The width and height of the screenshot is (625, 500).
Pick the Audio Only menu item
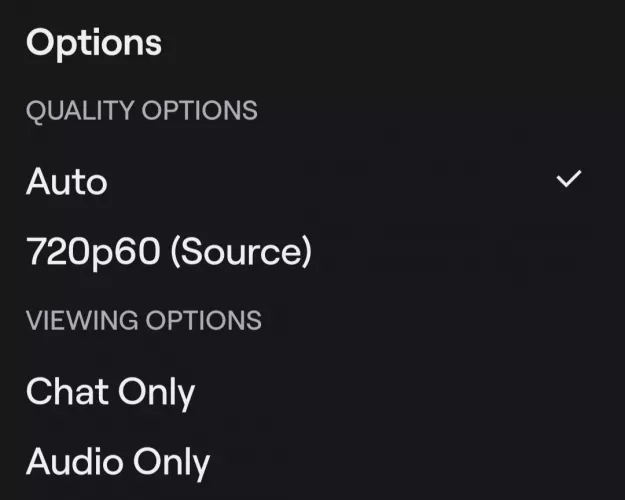click(x=118, y=462)
